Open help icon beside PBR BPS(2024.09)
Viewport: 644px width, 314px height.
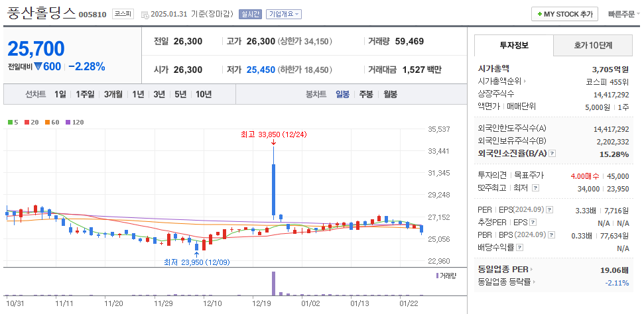[x=552, y=235]
